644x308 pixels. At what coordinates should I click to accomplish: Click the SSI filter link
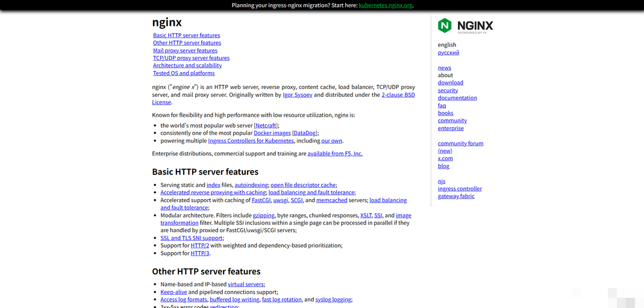378,215
